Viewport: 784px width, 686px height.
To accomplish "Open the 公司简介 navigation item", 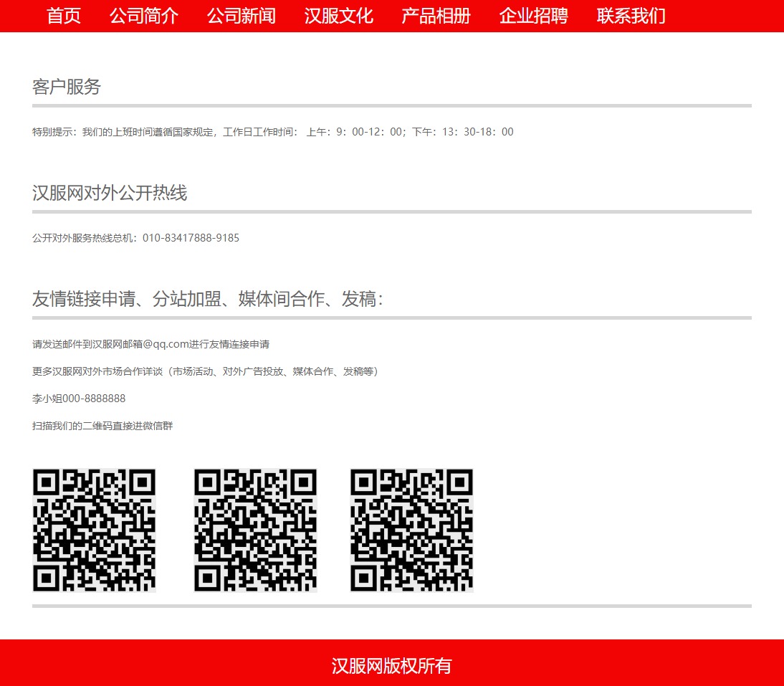I will [x=144, y=16].
